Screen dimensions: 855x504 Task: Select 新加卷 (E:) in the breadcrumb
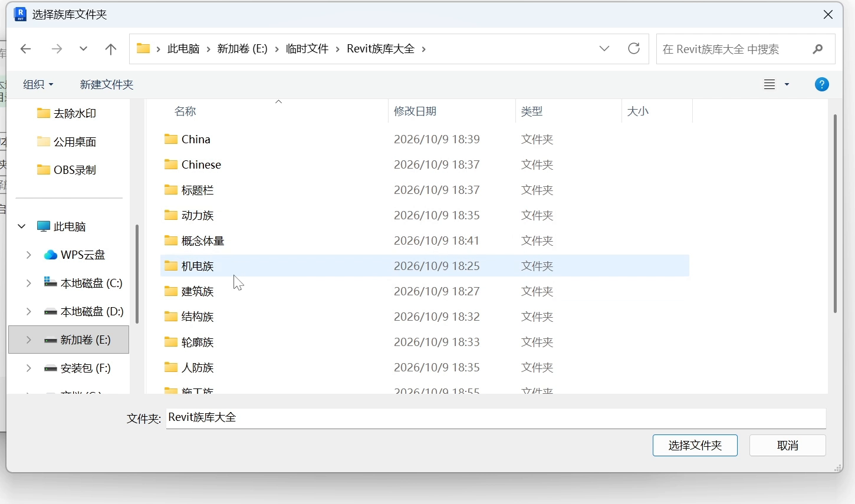point(242,48)
